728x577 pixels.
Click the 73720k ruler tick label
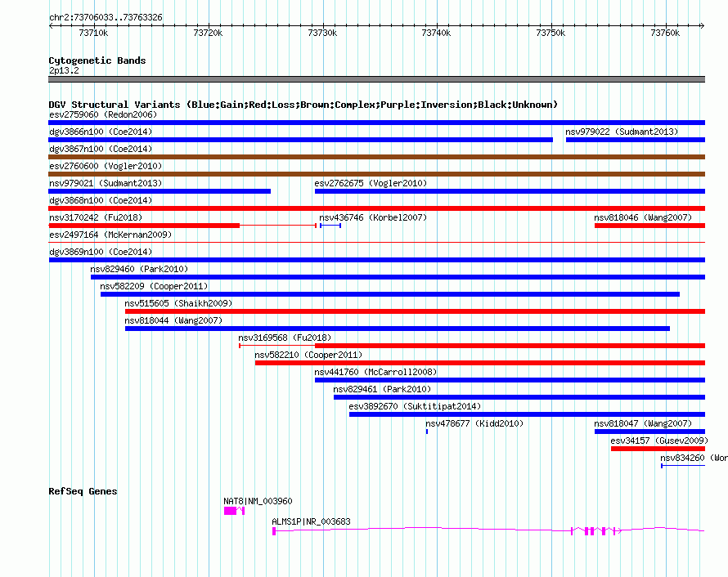208,33
